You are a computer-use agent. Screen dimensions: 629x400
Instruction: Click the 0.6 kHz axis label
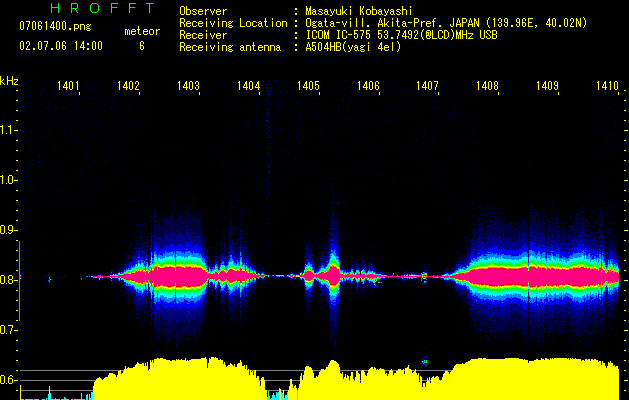[8, 380]
